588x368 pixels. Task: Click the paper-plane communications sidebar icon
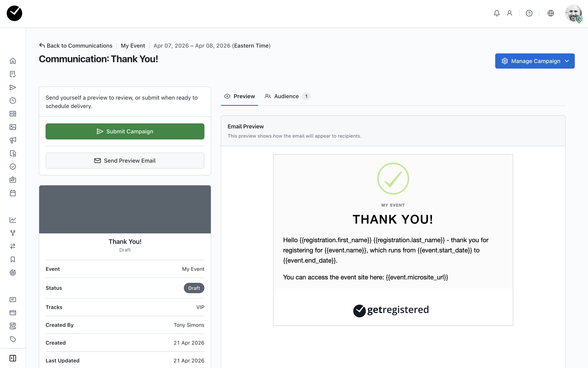[13, 87]
